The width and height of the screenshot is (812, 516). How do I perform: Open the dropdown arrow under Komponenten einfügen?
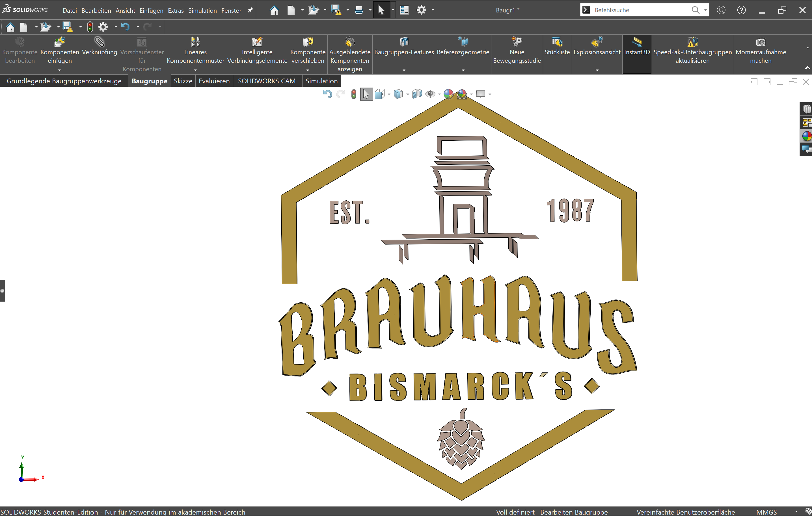tap(60, 70)
